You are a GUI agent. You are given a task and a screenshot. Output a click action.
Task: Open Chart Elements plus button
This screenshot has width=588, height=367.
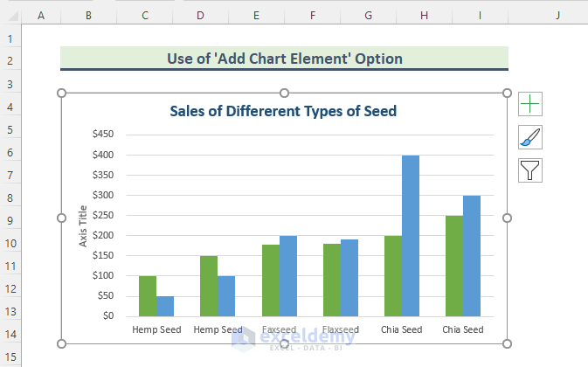[530, 105]
